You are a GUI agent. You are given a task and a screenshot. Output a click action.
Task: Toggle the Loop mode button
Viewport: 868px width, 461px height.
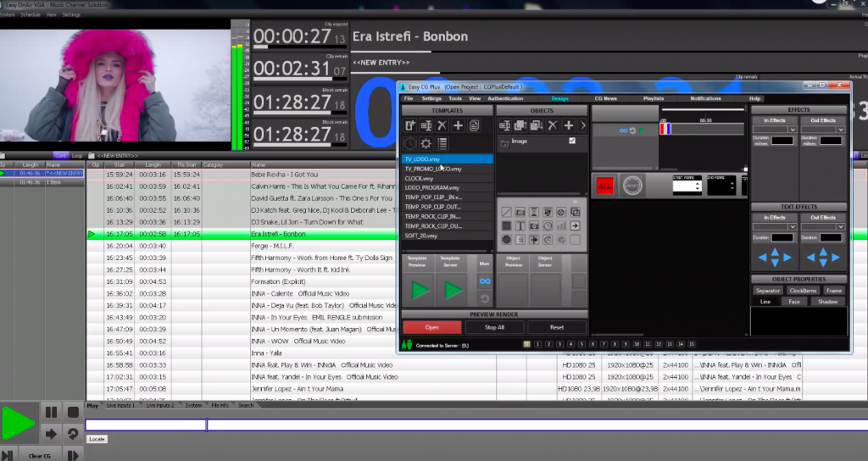tap(77, 156)
